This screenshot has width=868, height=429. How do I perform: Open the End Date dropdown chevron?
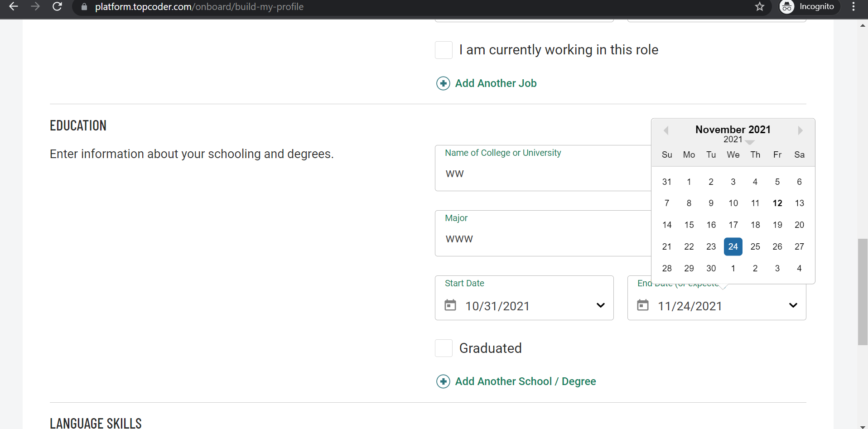click(x=794, y=305)
